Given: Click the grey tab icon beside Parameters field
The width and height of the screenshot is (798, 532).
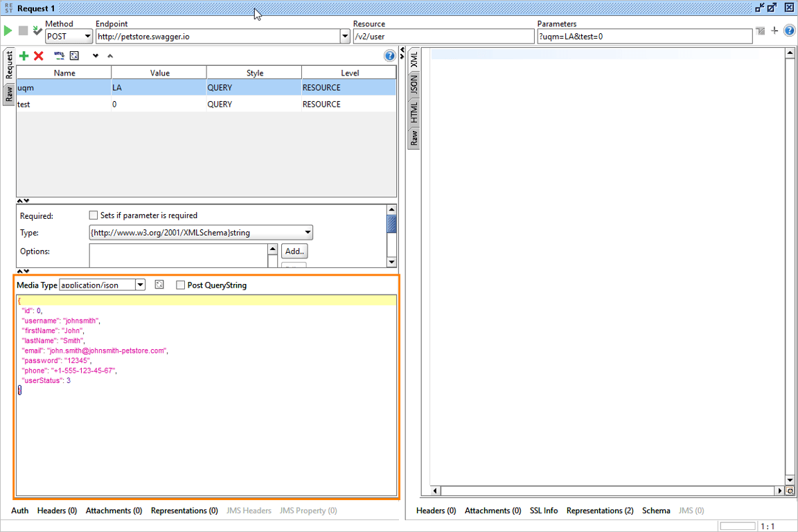Looking at the screenshot, I should point(761,31).
